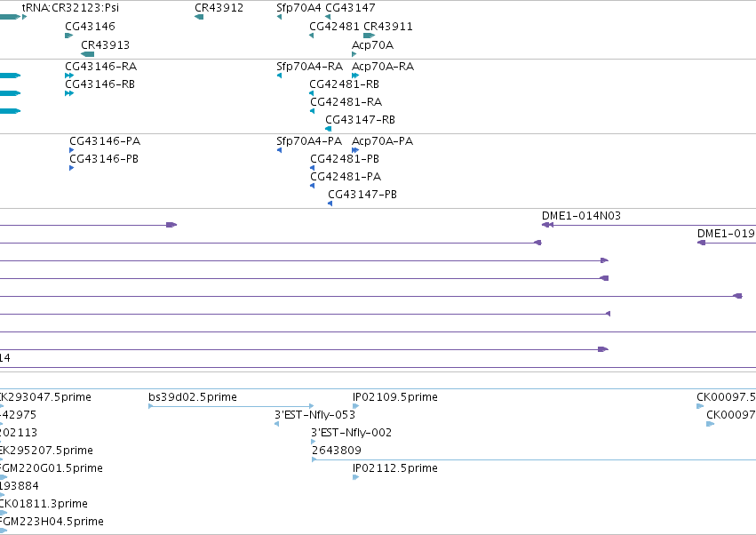Image resolution: width=756 pixels, height=535 pixels.
Task: Open the CG43146-PA protein feature
Action: [x=71, y=150]
